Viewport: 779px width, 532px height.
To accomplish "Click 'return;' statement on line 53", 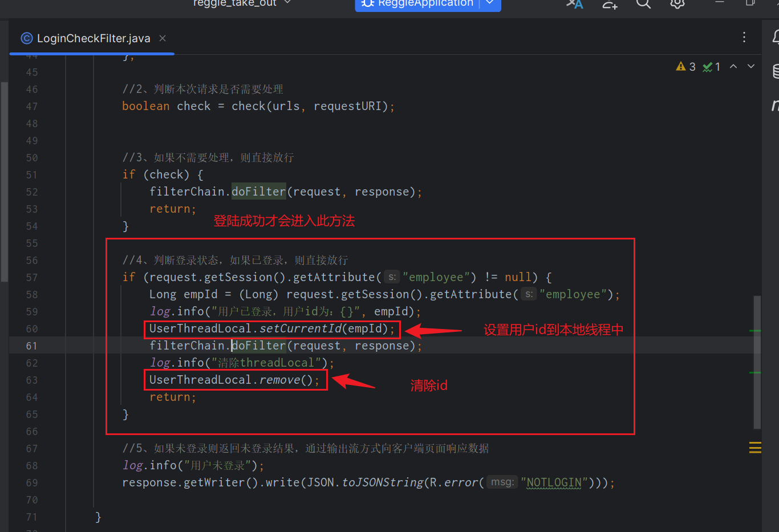I will point(173,209).
